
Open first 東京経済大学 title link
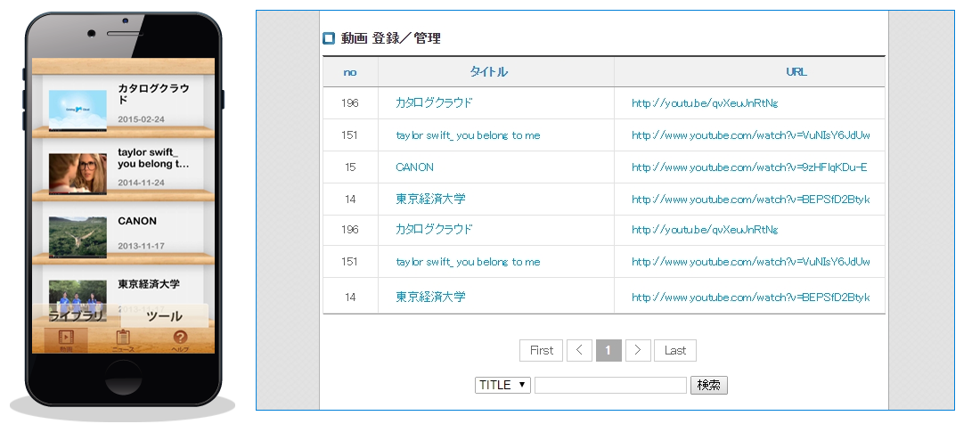430,200
